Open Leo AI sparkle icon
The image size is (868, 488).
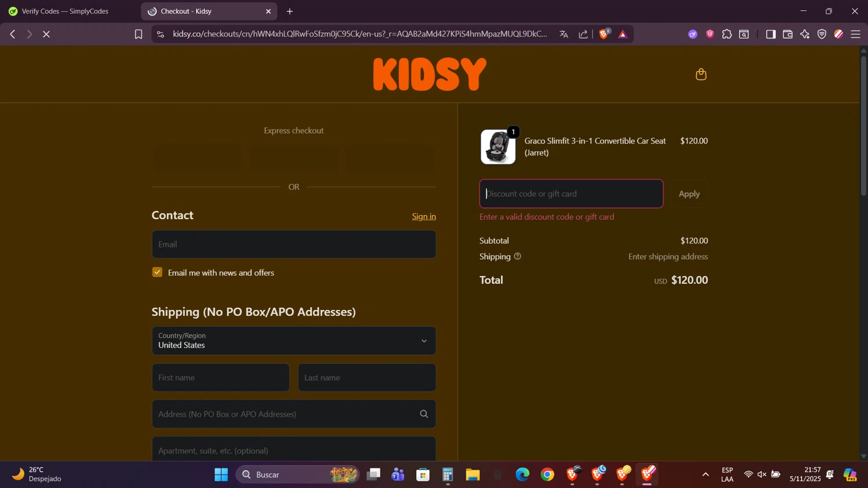pos(805,34)
